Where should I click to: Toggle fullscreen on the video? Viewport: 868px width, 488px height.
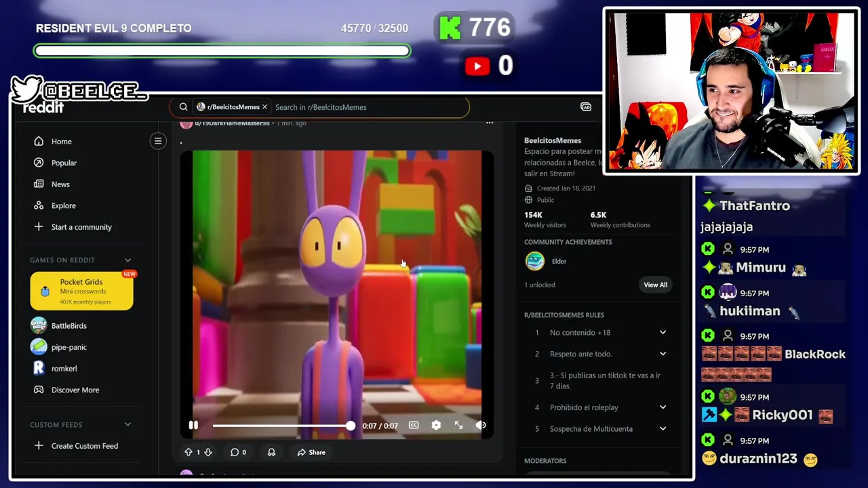(x=458, y=425)
